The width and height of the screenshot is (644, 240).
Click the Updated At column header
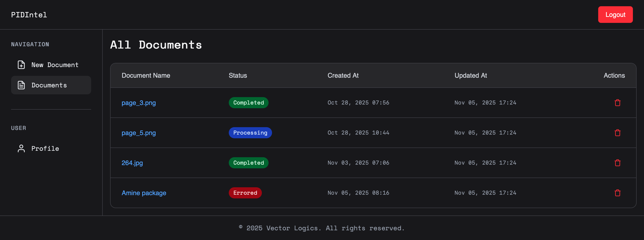pos(470,76)
